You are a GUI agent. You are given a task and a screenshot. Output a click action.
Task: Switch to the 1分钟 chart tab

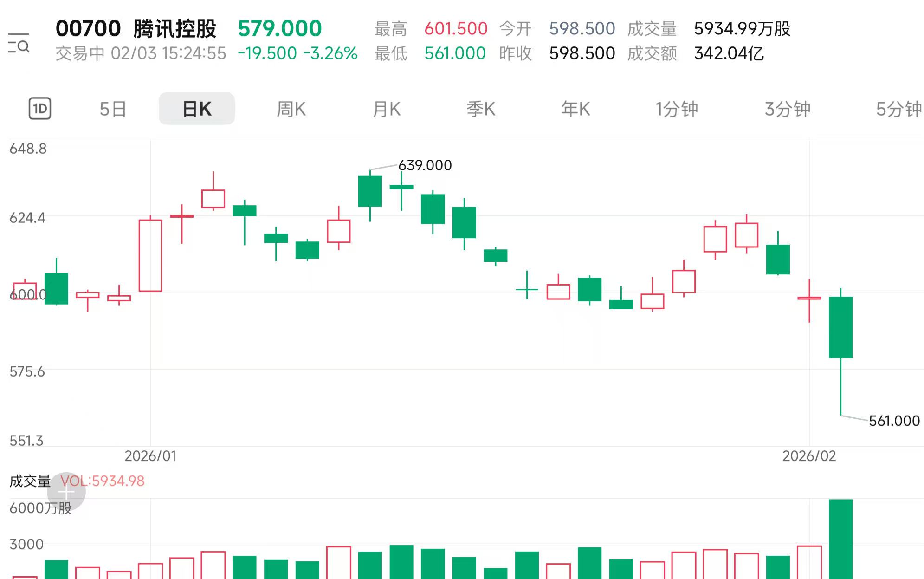[677, 109]
